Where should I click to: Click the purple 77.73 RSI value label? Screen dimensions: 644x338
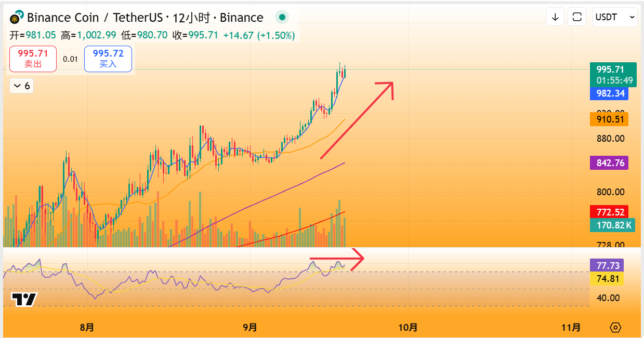[x=607, y=265]
